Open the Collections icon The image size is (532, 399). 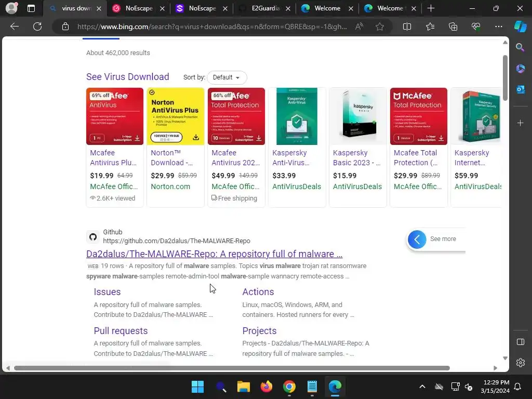coord(453,26)
